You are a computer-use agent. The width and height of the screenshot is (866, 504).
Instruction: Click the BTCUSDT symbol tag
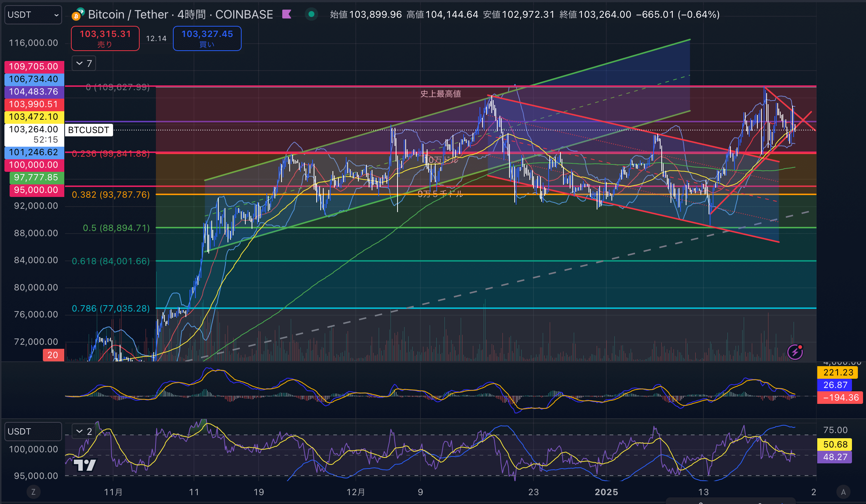point(89,130)
